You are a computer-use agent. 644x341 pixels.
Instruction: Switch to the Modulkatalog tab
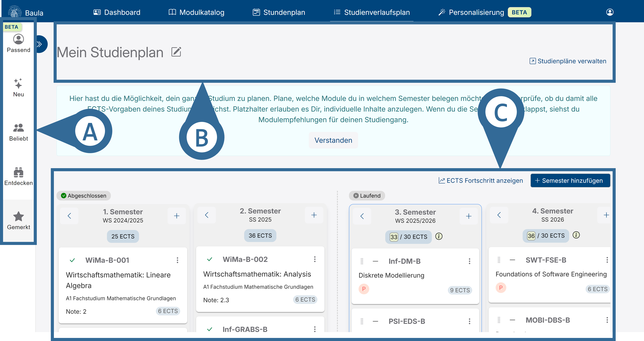197,12
